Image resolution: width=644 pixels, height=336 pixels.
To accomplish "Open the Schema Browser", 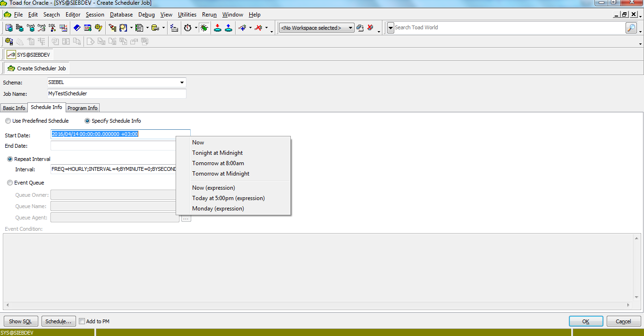I will pyautogui.click(x=19, y=27).
